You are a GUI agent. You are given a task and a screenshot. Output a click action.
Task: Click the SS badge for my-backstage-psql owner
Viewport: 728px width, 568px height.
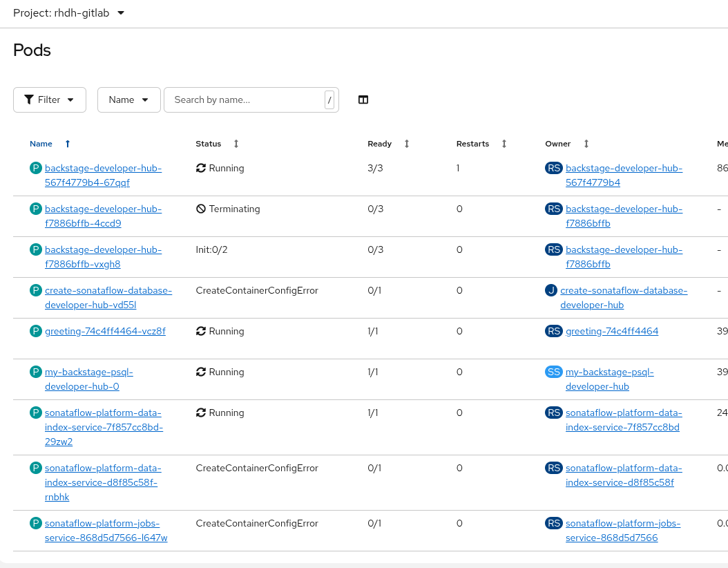click(x=554, y=372)
